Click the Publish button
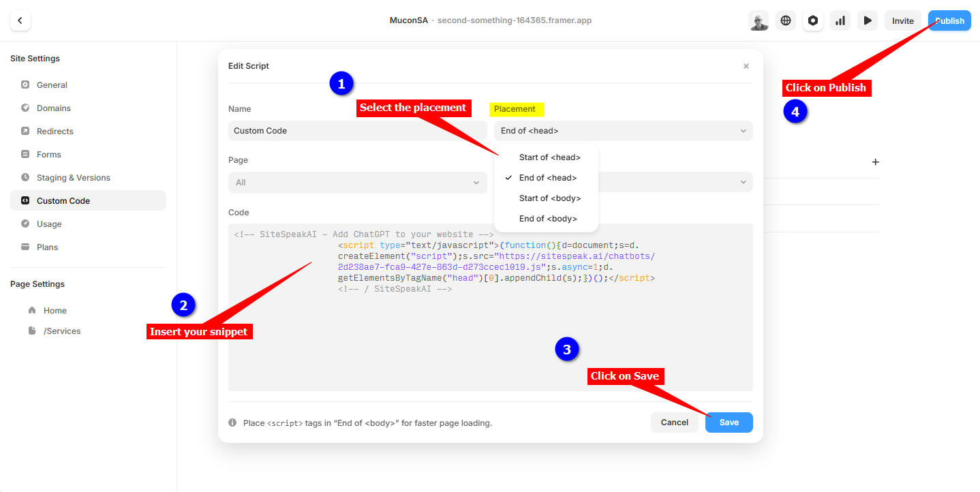The width and height of the screenshot is (980, 492). click(x=949, y=20)
